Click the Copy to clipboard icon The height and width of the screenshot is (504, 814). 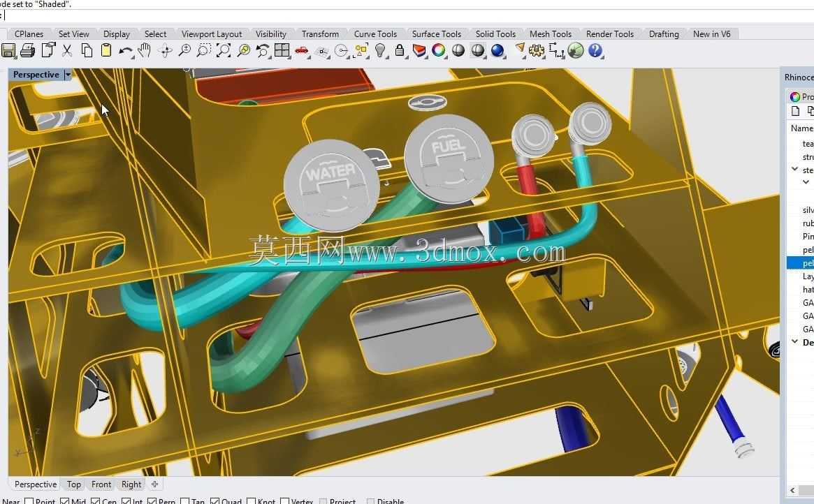[87, 50]
